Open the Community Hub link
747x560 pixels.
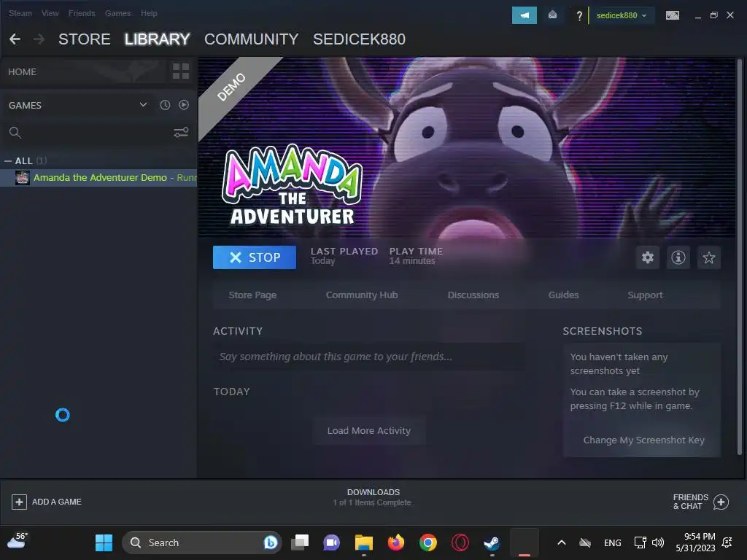click(x=362, y=295)
